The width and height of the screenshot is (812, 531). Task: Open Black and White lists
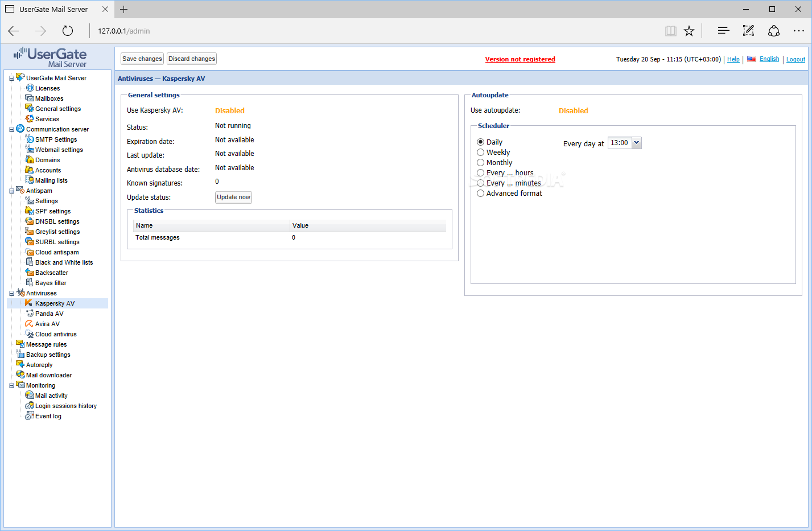64,262
